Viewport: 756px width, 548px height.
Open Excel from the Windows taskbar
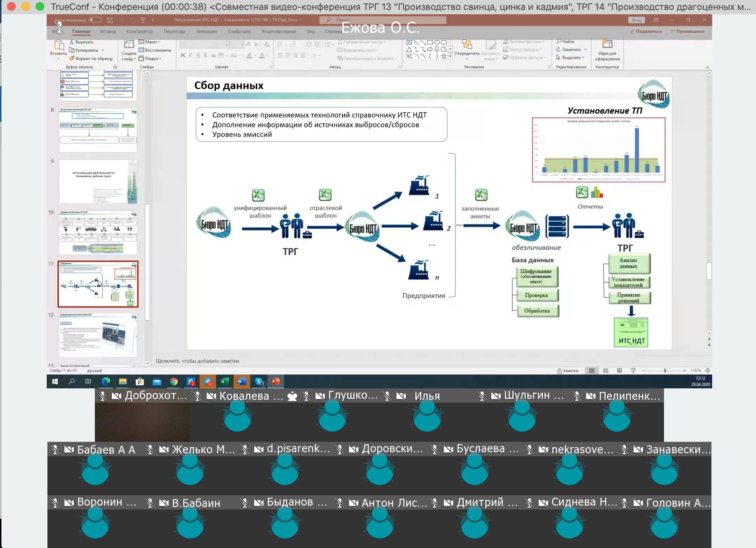point(224,381)
